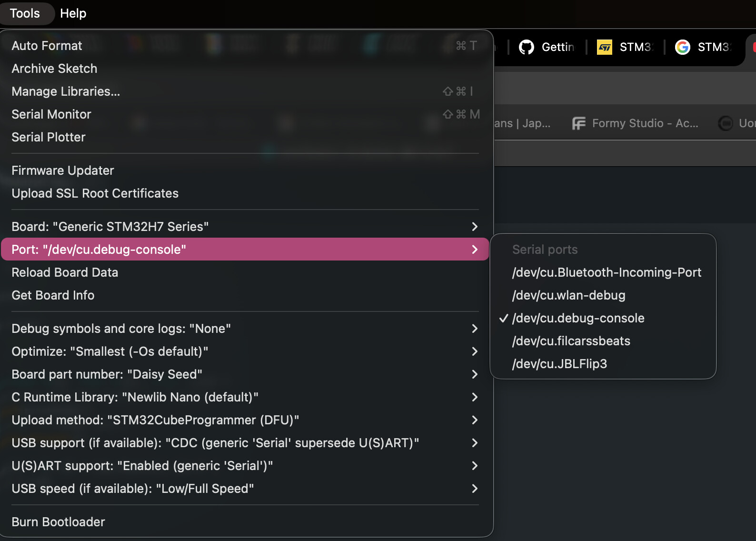Click Get Board Info

point(53,295)
